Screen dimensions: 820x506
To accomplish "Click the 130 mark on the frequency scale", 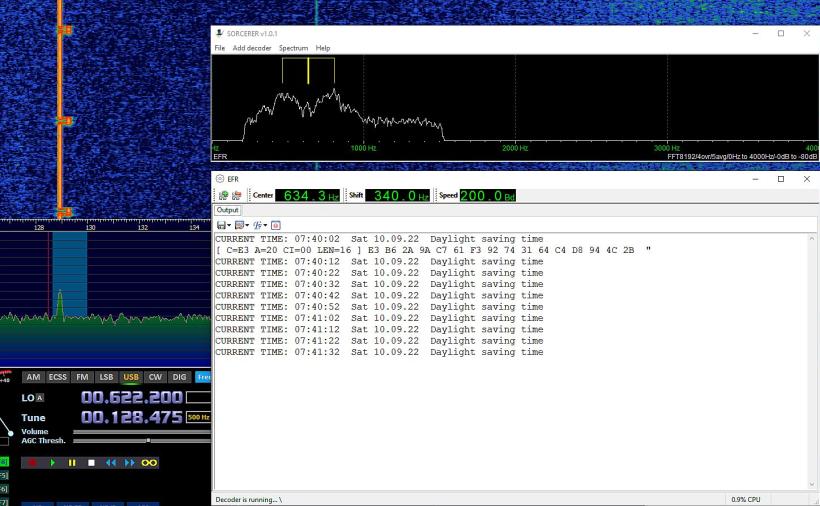I will pyautogui.click(x=90, y=227).
